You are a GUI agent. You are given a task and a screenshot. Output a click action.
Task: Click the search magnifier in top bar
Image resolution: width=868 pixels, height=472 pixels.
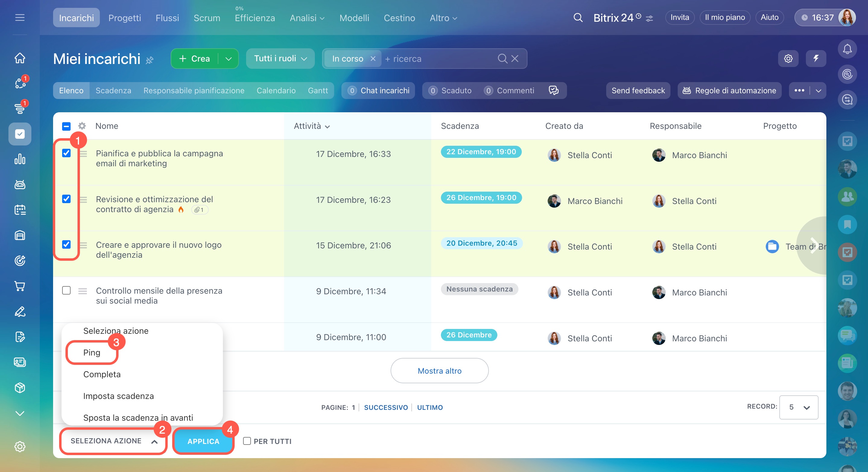[x=578, y=18]
